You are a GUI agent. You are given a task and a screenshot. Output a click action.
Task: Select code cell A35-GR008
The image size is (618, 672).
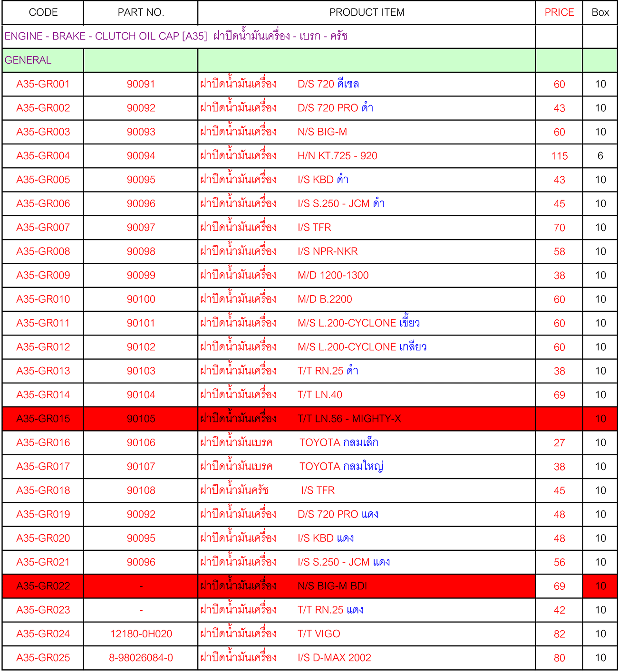coord(43,251)
